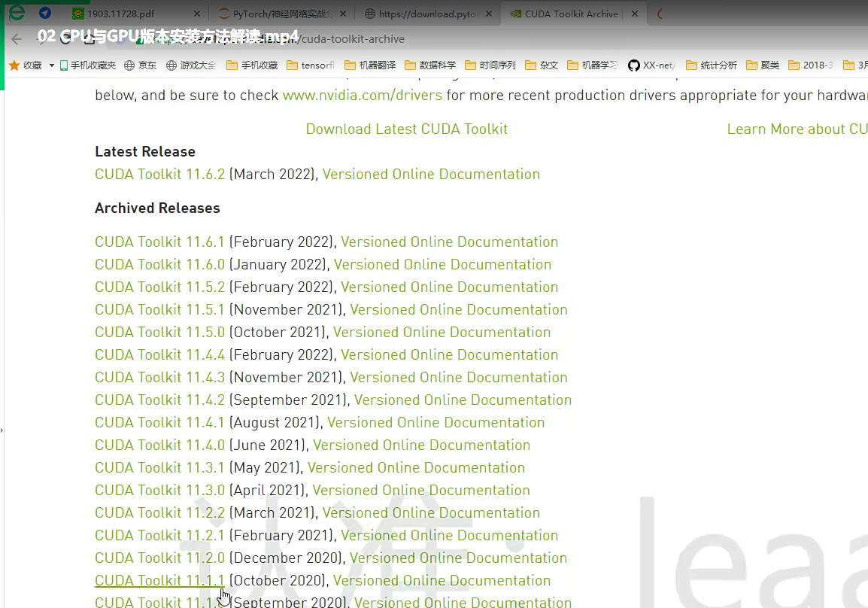Expand the 收藏 dropdown arrow
The width and height of the screenshot is (868, 608).
pyautogui.click(x=52, y=65)
